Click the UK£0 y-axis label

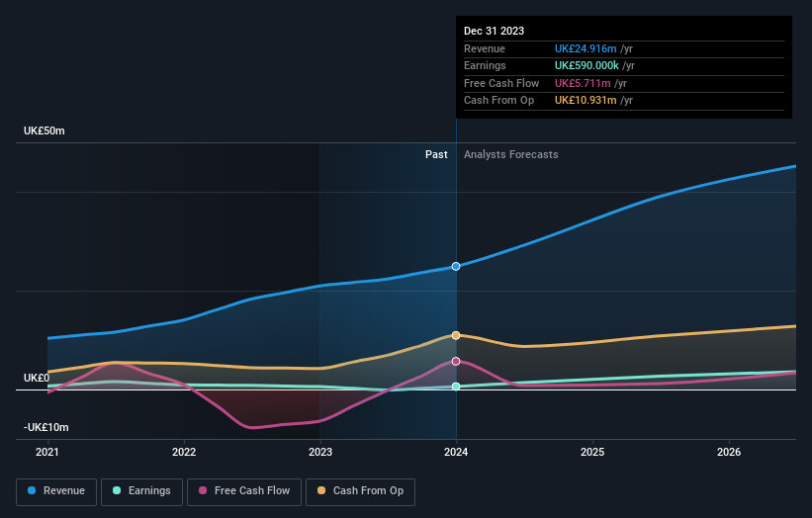click(37, 379)
